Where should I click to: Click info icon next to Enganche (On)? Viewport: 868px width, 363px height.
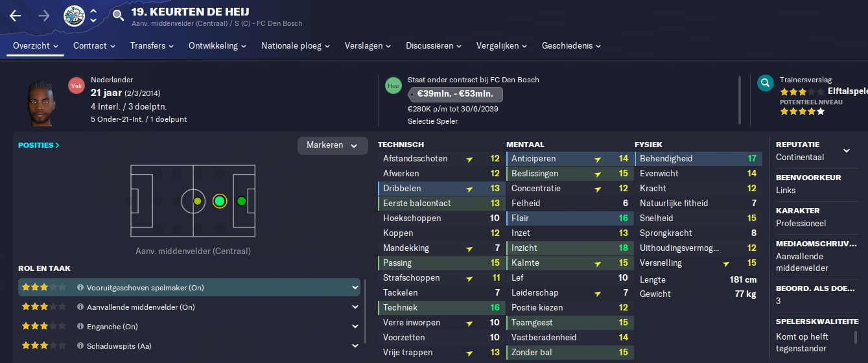[80, 327]
